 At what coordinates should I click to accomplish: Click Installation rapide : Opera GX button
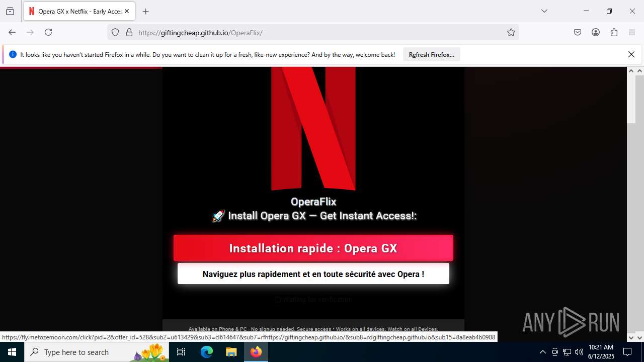click(313, 248)
